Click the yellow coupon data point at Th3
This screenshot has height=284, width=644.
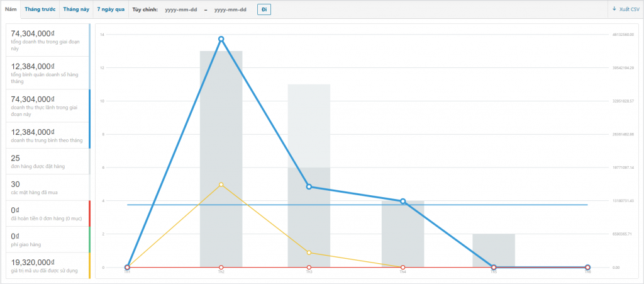309,253
